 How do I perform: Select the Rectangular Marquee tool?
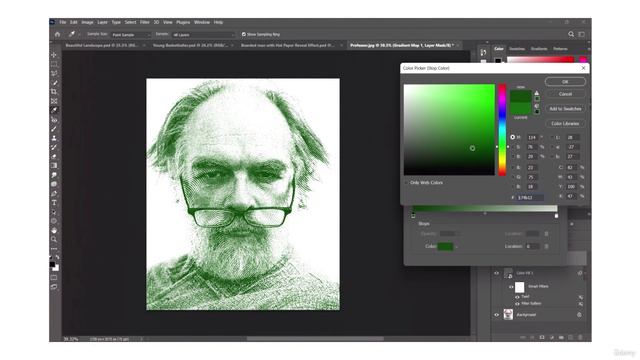click(54, 64)
